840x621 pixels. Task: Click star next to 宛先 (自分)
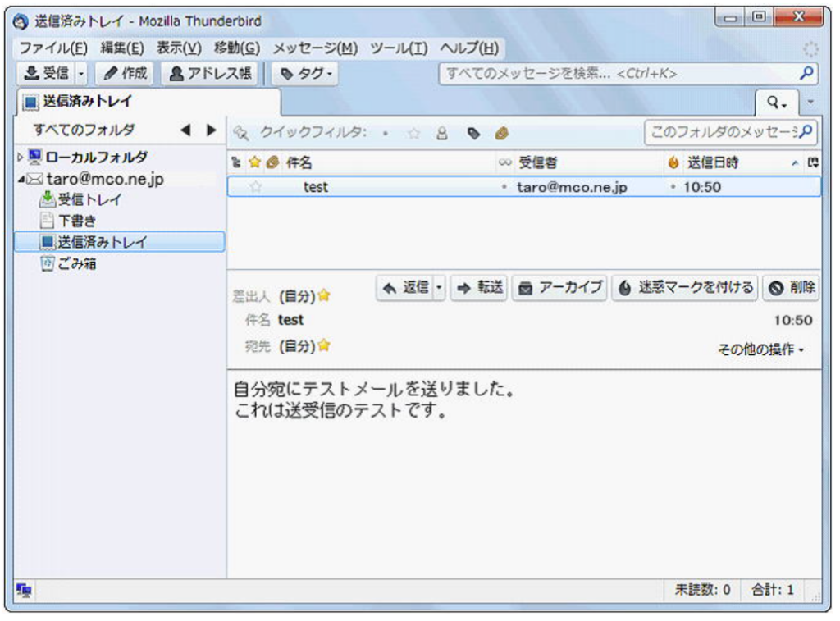324,345
